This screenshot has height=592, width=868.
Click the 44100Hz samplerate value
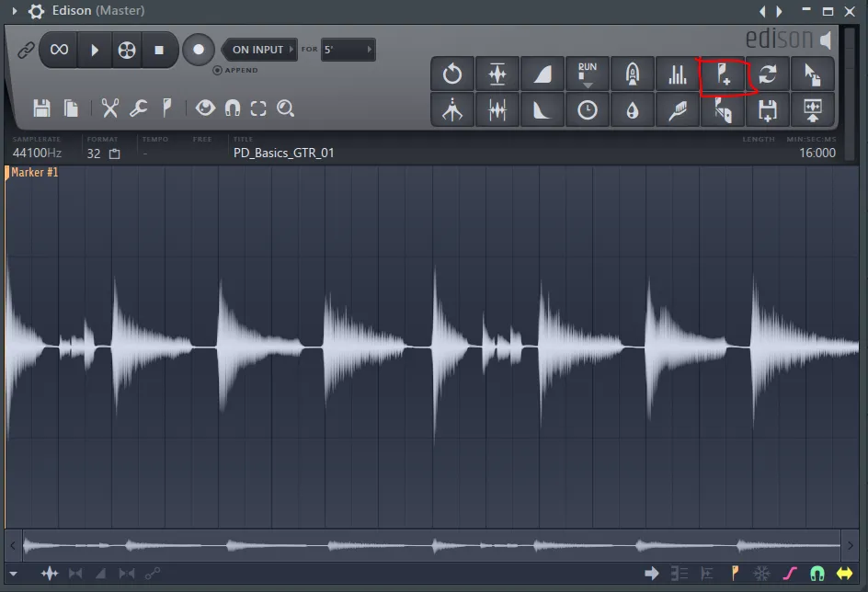37,153
